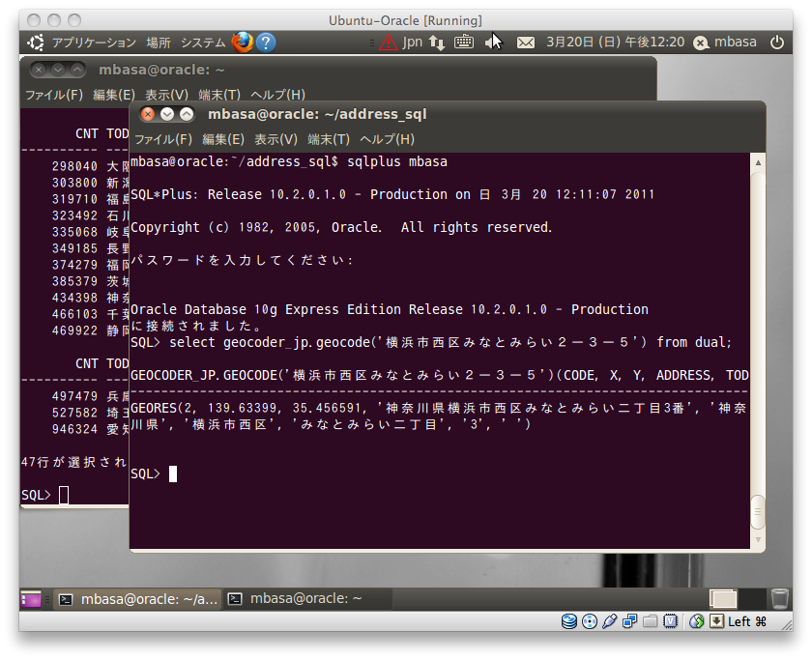
Task: Click the 'sqlplus mbasa' command text
Action: 397,161
